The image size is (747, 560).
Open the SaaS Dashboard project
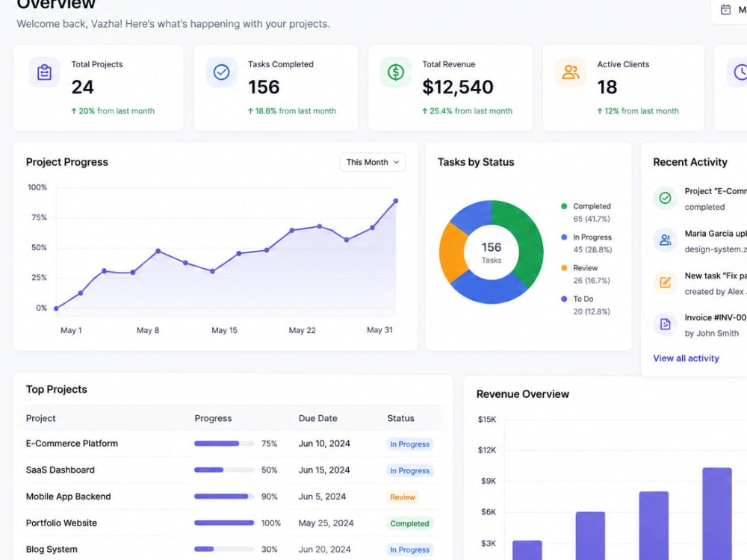[60, 470]
